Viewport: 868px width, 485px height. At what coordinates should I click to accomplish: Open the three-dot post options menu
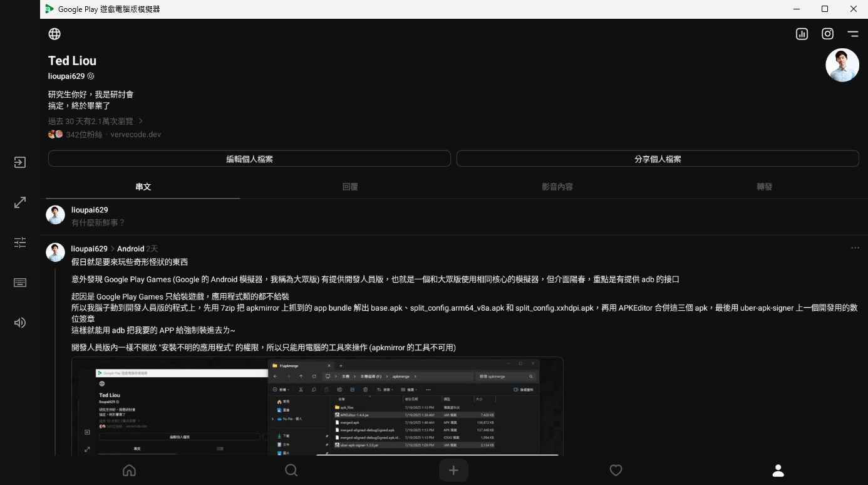[855, 248]
